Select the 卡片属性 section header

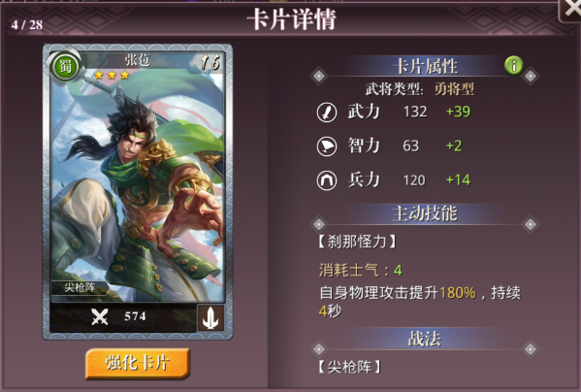[426, 67]
